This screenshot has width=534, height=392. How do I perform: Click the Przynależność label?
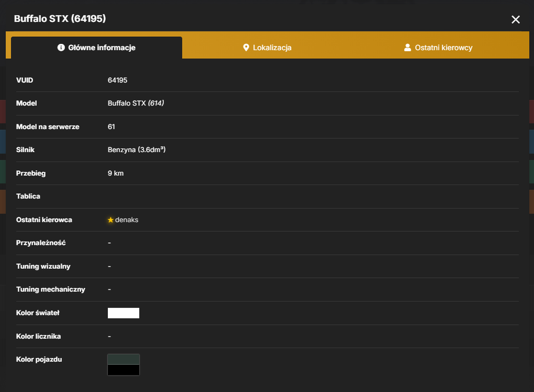[x=41, y=243]
